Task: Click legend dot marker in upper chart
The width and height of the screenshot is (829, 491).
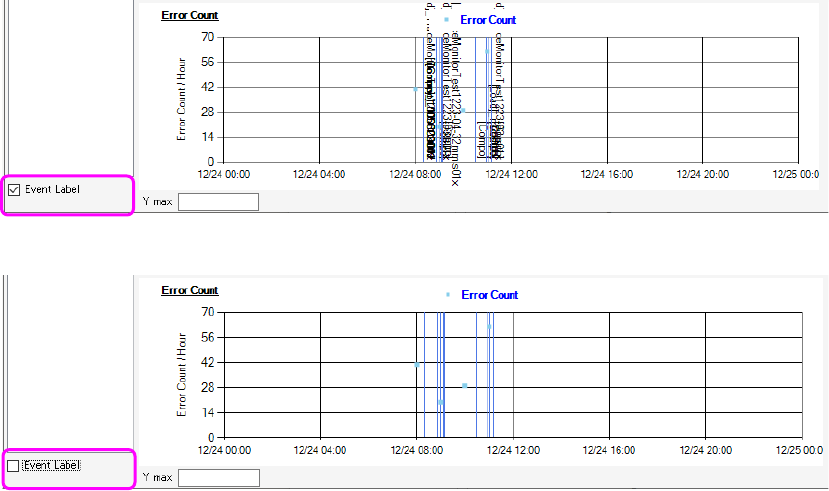Action: (446, 20)
